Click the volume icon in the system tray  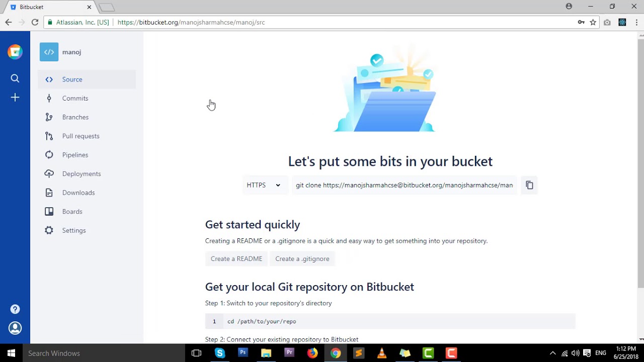click(575, 353)
